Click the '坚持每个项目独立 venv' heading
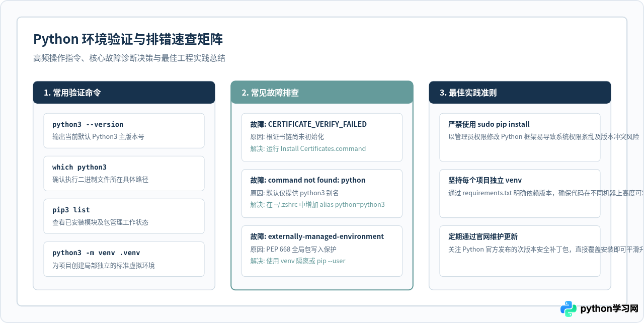Image resolution: width=644 pixels, height=323 pixels. [485, 180]
